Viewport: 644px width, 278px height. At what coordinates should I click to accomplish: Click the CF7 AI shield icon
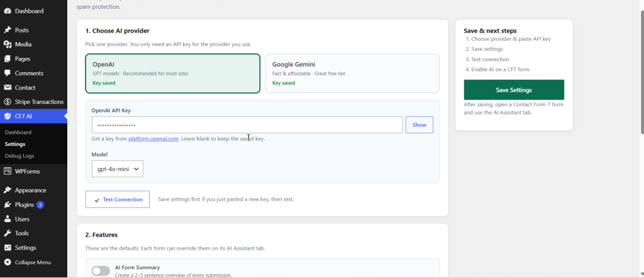8,116
